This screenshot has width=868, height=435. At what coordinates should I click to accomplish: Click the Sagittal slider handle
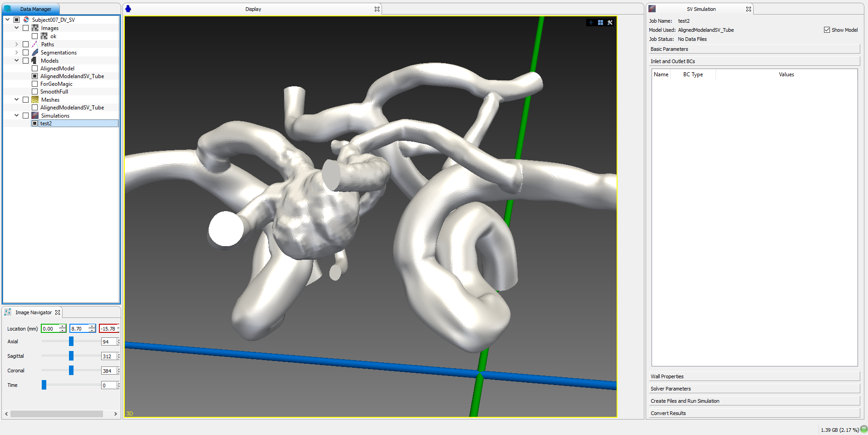click(71, 356)
